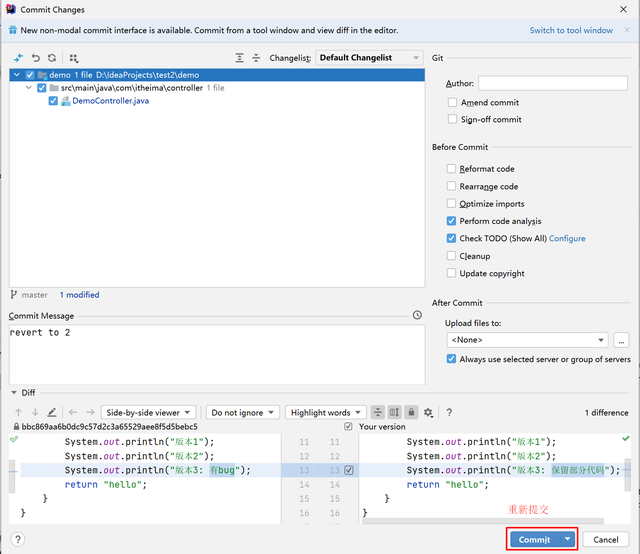
Task: Open the Upload files to dropdown
Action: [526, 340]
